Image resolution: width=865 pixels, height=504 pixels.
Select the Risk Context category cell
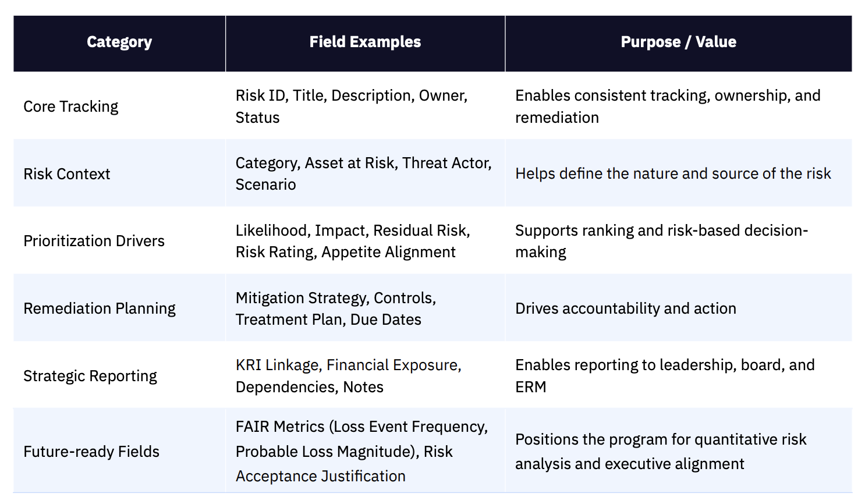point(67,174)
